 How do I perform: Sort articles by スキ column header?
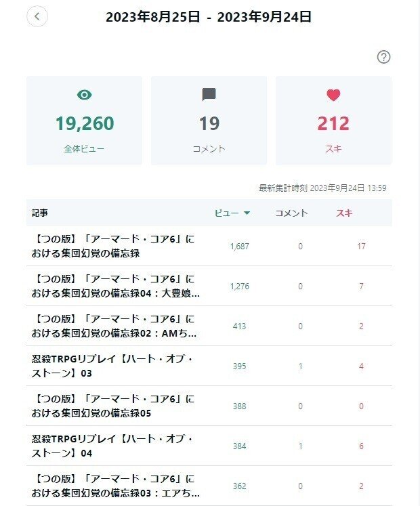click(344, 213)
